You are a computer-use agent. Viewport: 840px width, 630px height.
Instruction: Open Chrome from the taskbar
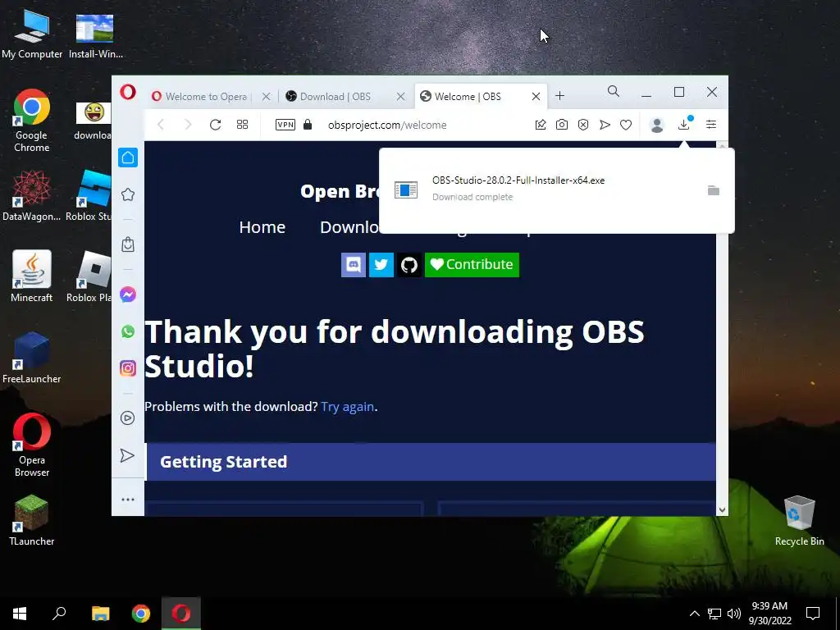[141, 614]
